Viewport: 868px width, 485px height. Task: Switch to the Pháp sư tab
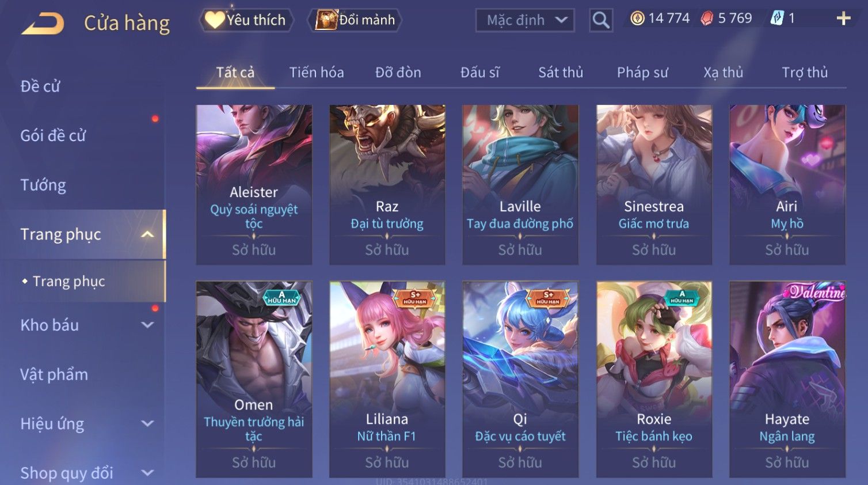(x=642, y=73)
